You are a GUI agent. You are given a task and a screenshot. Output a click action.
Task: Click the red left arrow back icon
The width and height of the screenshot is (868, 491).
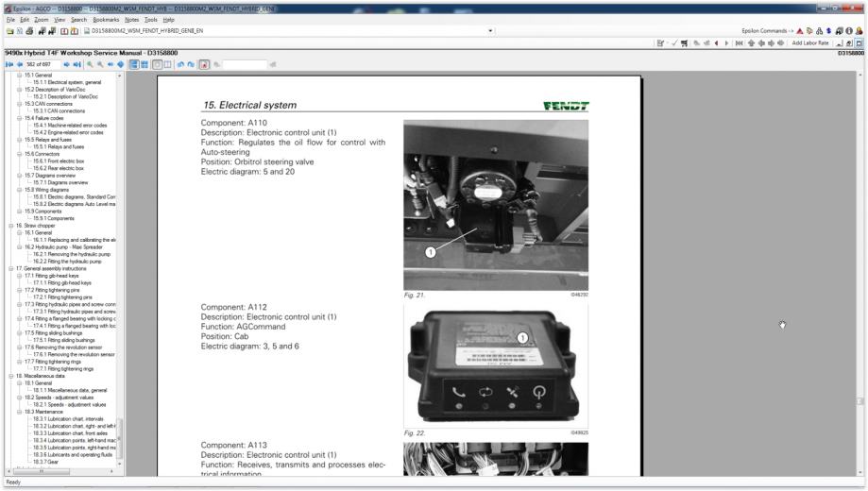[716, 43]
